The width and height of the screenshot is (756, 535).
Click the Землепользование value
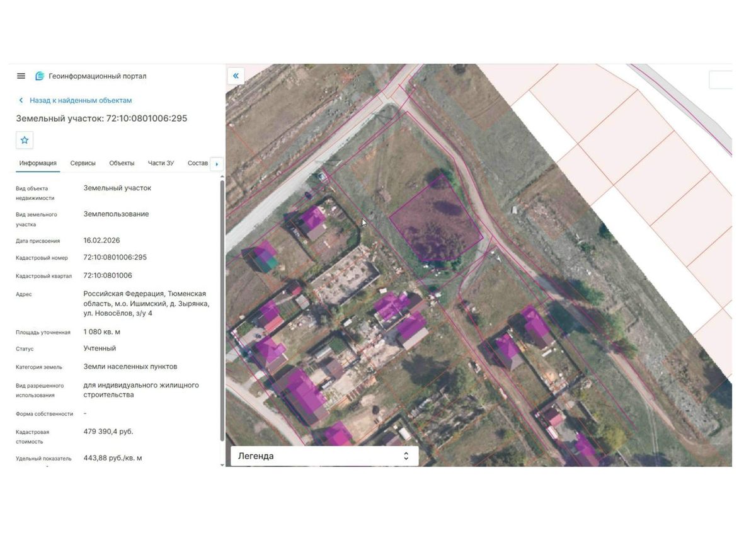coord(117,214)
